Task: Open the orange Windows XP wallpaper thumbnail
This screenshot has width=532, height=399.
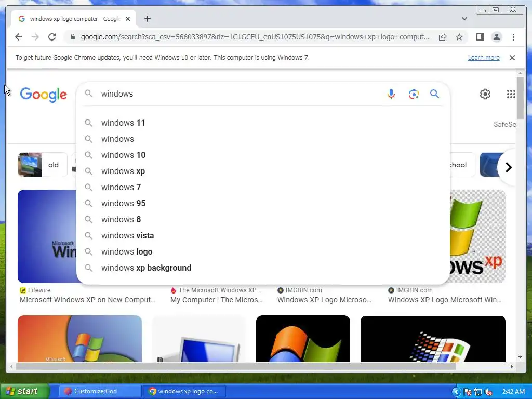Action: [x=79, y=339]
